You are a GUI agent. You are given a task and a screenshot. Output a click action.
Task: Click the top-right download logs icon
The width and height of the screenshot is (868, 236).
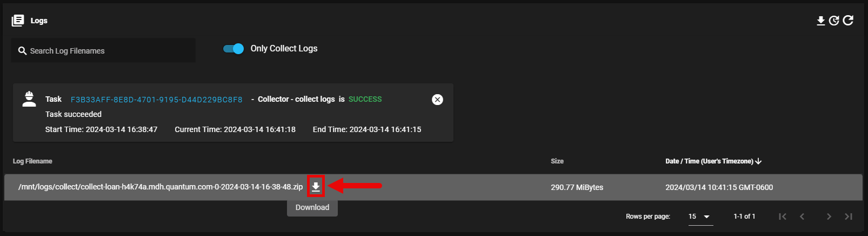pos(820,21)
